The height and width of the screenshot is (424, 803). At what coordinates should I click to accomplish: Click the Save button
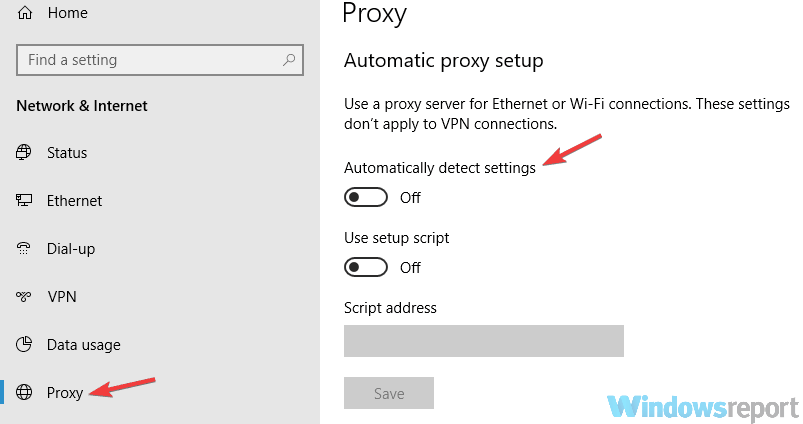coord(389,393)
